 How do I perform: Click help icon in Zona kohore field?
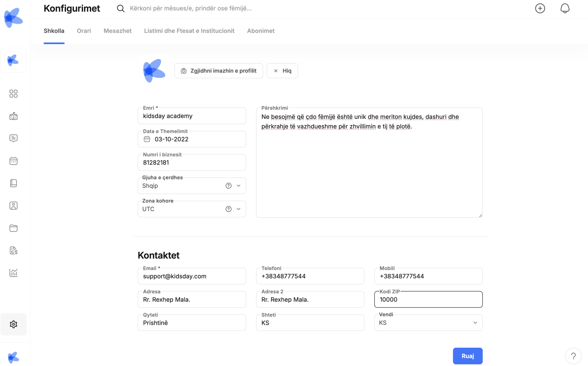tap(228, 209)
